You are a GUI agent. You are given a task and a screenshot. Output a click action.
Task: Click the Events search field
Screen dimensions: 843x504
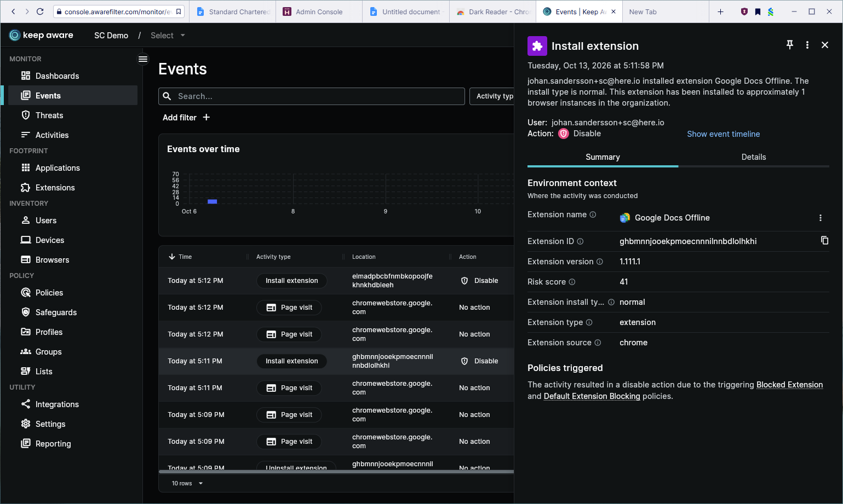tap(312, 96)
